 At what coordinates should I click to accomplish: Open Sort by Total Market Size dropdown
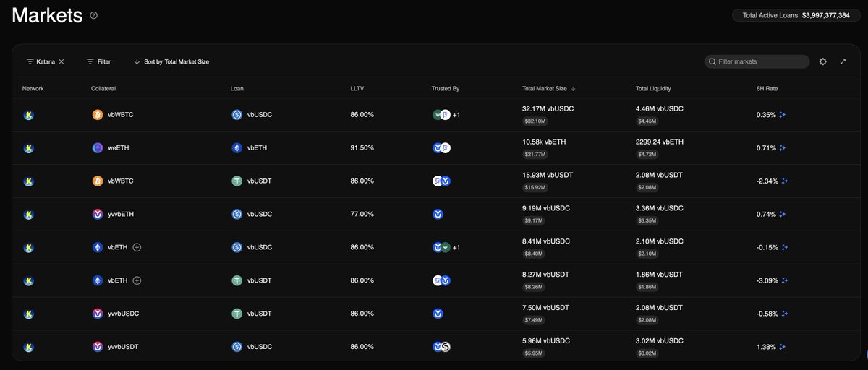[171, 62]
